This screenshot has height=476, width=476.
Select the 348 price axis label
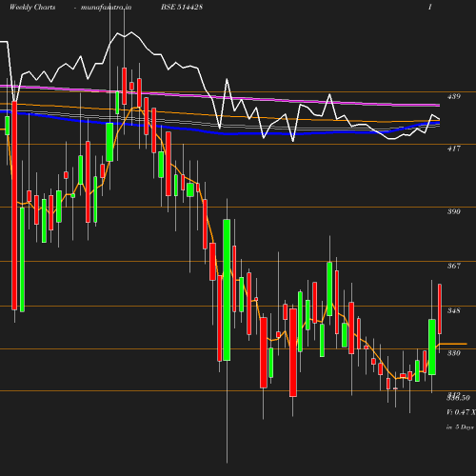click(x=454, y=310)
